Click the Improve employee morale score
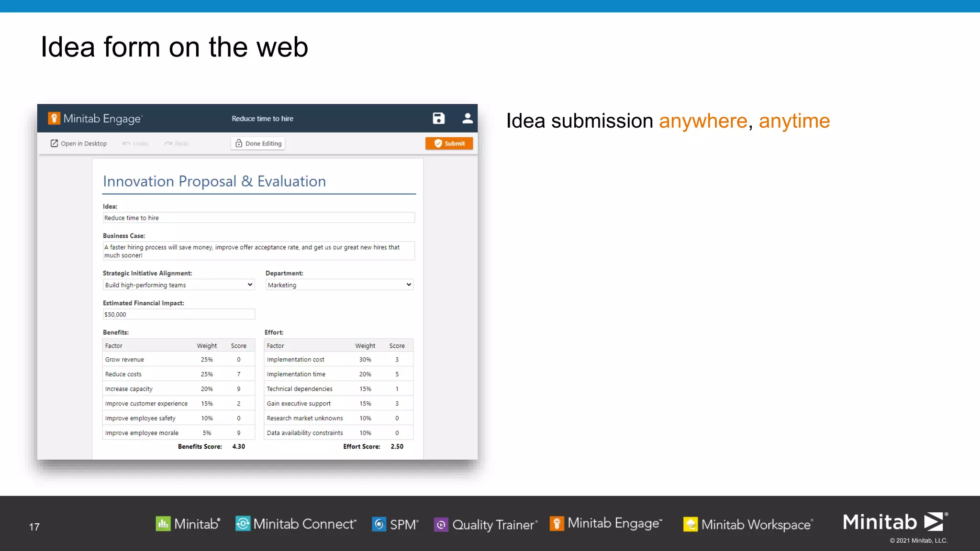This screenshot has width=980, height=551. tap(239, 433)
